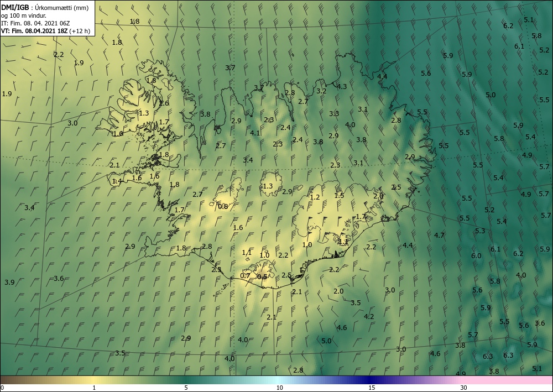Click the map value '1.2' on Vatnajökull
Image resolution: width=553 pixels, height=392 pixels.
[x=315, y=197]
